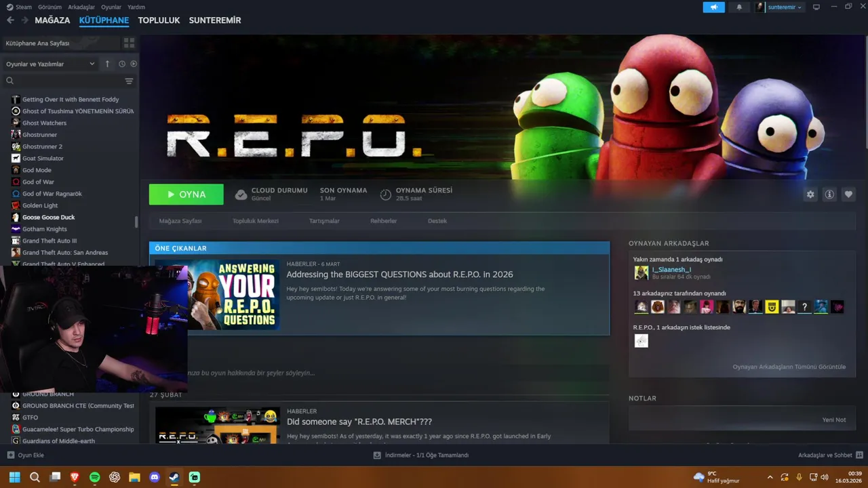
Task: Click the library list scrollbar thumb
Action: click(136, 222)
